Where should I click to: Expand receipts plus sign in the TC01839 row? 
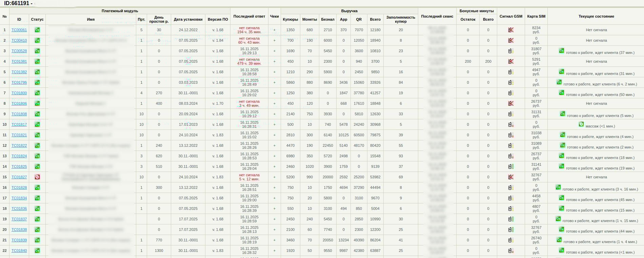click(275, 240)
